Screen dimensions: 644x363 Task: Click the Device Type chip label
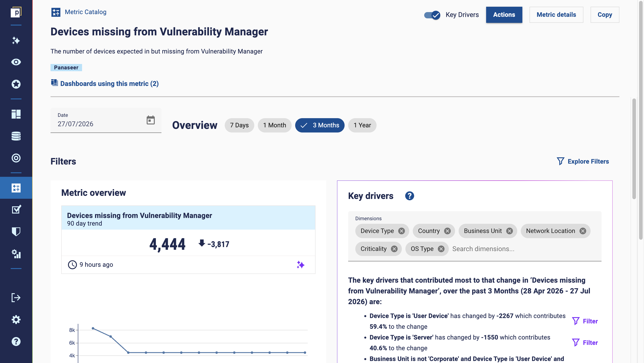tap(377, 231)
